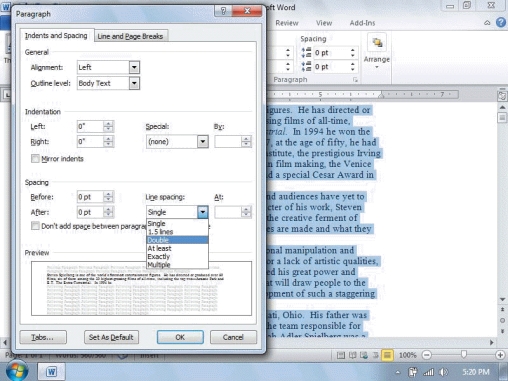Open the View ribbon tab
The width and height of the screenshot is (508, 381).
click(x=324, y=23)
